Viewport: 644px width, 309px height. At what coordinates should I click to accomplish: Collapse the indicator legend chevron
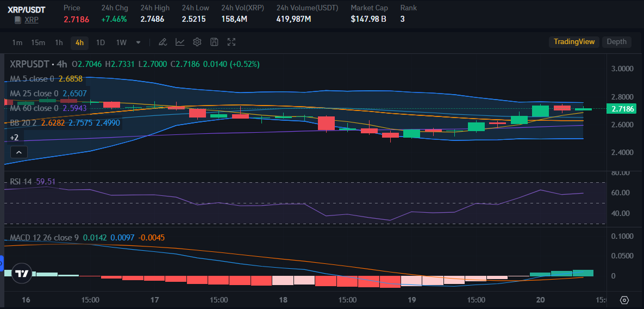click(x=19, y=152)
